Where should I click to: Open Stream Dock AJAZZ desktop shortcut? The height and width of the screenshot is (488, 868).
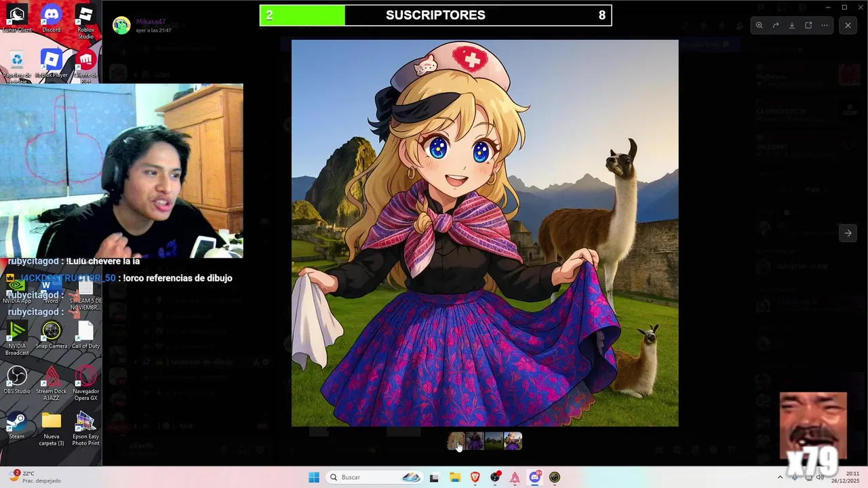(x=51, y=383)
